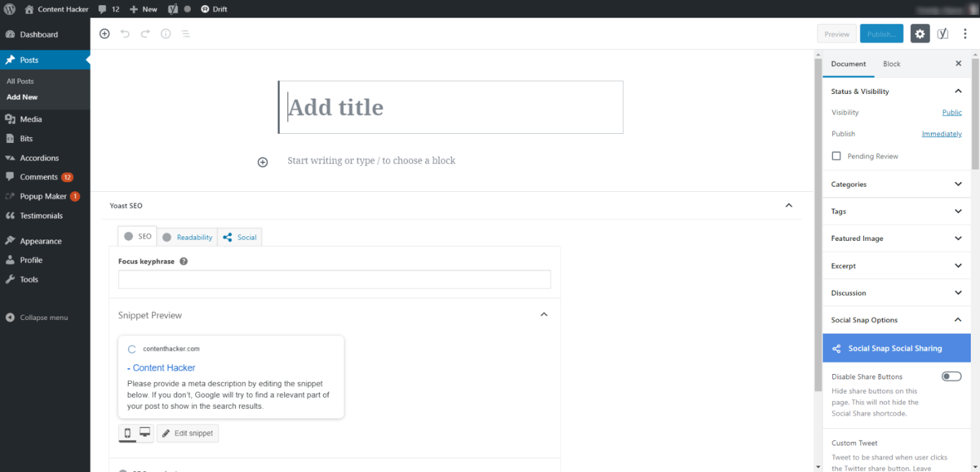Click the WordPress logo in the admin bar
Screen dimensions: 980x472
[10, 9]
